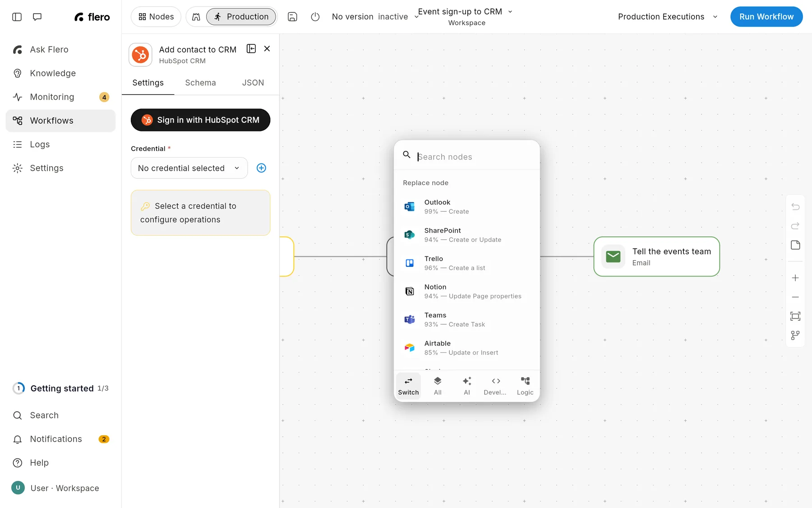Open the Nodes panel button
812x508 pixels.
[156, 17]
